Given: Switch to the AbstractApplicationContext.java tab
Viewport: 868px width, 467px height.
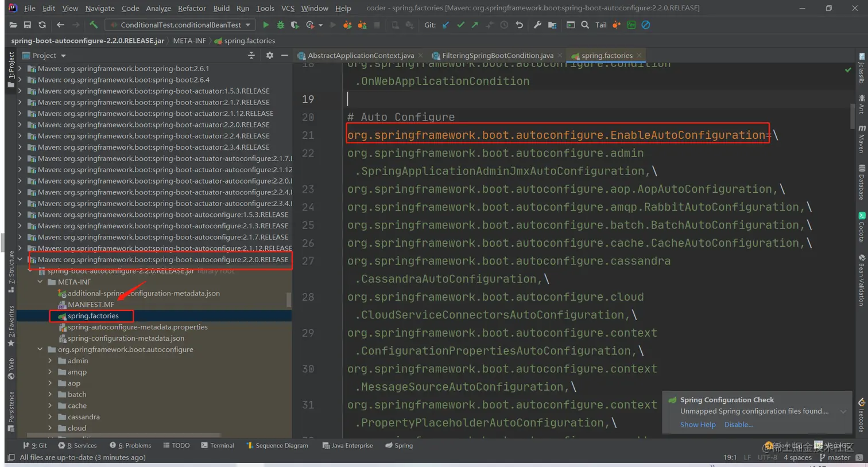Looking at the screenshot, I should click(361, 55).
